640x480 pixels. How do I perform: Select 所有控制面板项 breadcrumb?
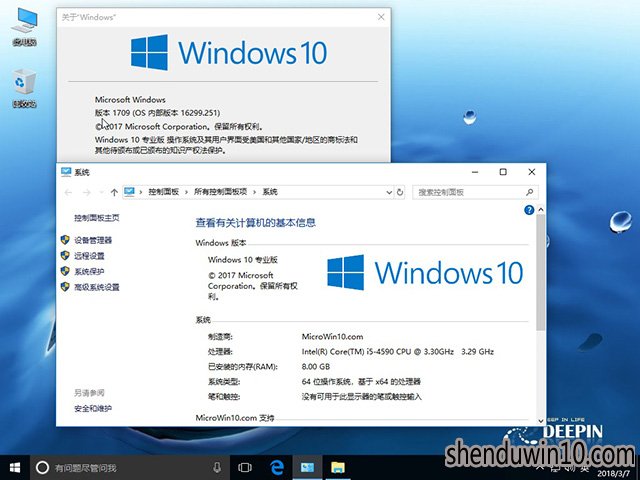220,192
